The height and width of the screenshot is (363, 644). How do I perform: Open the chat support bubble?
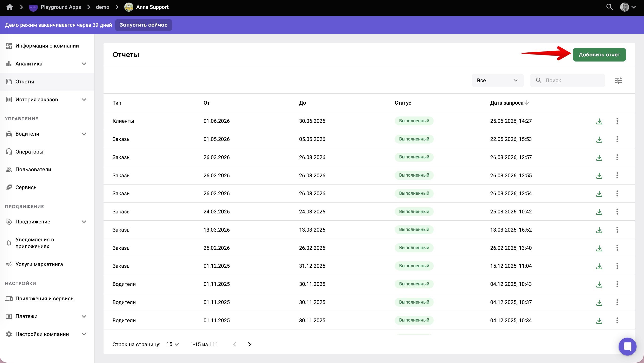coord(627,346)
